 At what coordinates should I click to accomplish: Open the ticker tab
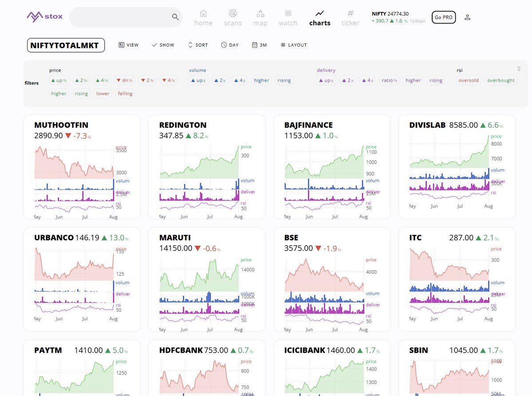pos(350,18)
